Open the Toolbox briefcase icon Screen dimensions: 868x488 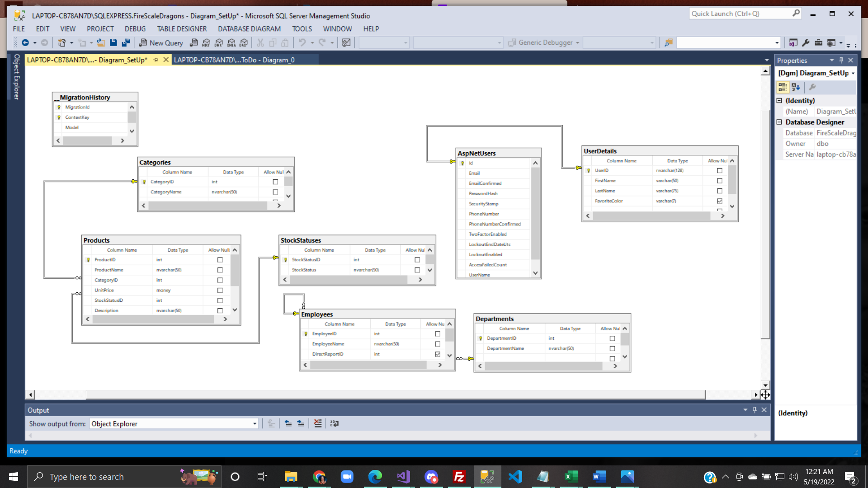818,42
